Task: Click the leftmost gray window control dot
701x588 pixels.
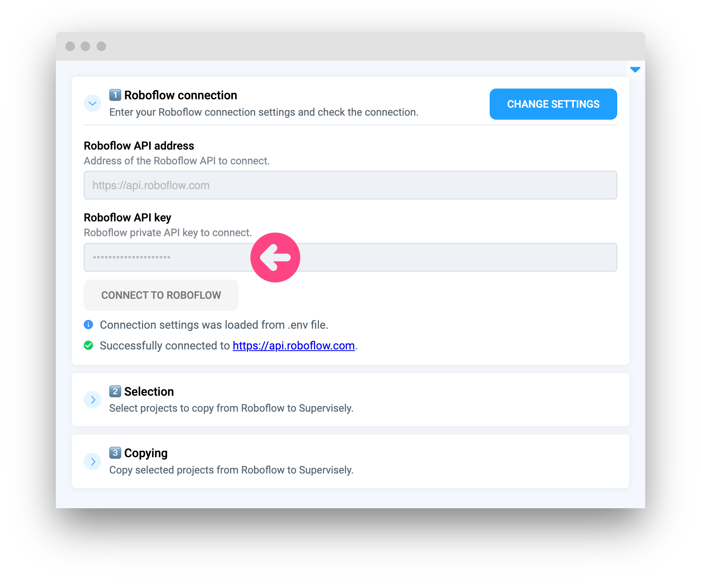Action: tap(70, 46)
